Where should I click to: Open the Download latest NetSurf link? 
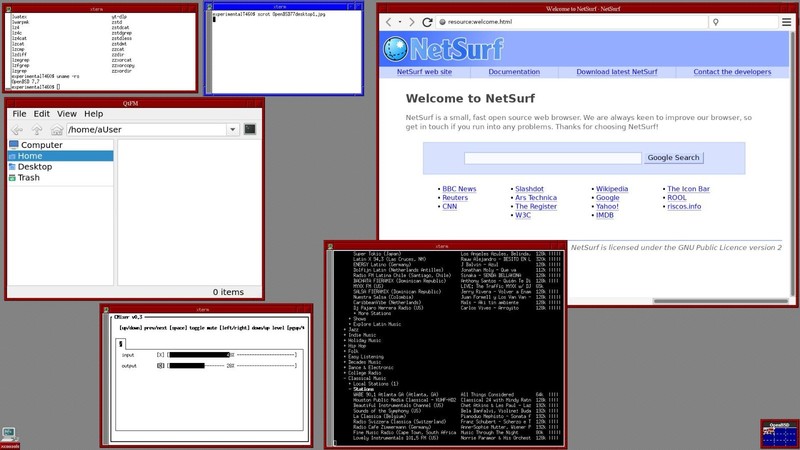click(x=617, y=72)
